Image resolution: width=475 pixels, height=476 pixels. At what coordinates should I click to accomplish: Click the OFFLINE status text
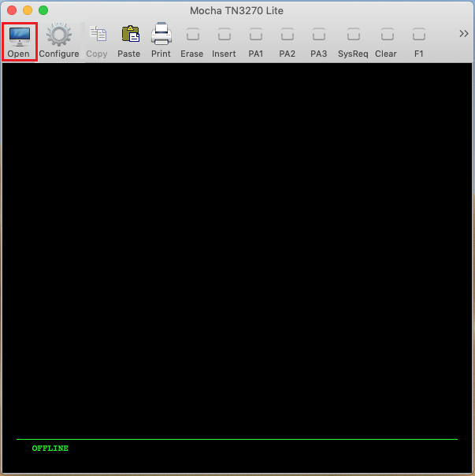pyautogui.click(x=50, y=448)
